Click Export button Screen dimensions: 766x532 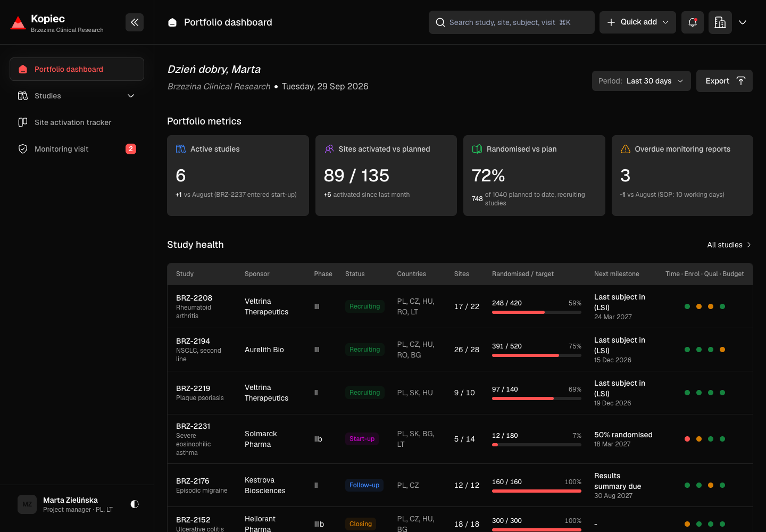pos(725,81)
